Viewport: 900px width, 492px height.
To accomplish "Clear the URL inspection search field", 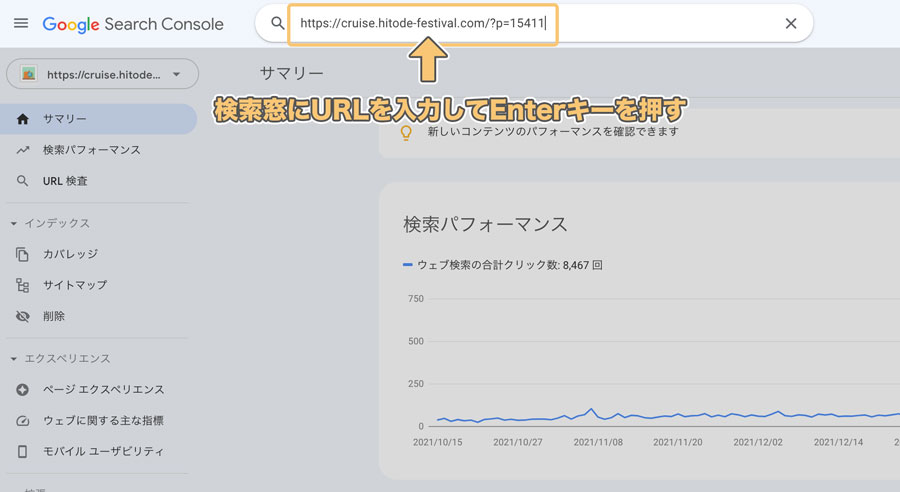I will [791, 24].
